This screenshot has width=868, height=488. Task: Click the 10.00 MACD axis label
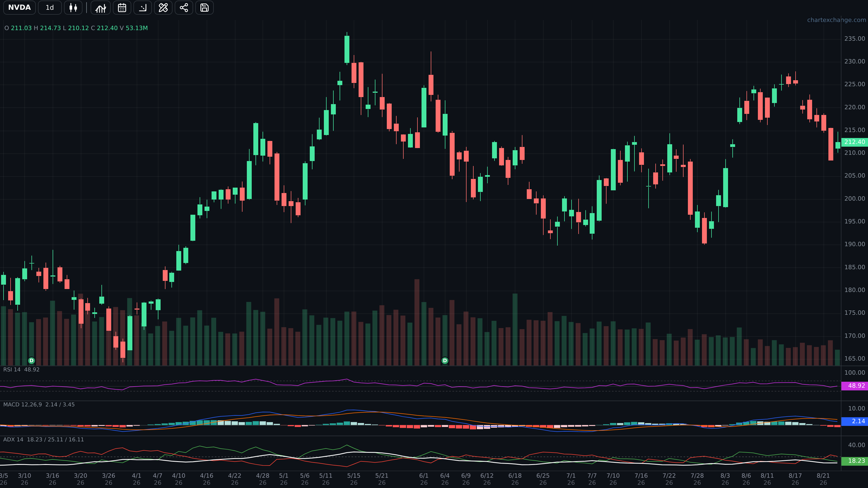[x=857, y=409]
